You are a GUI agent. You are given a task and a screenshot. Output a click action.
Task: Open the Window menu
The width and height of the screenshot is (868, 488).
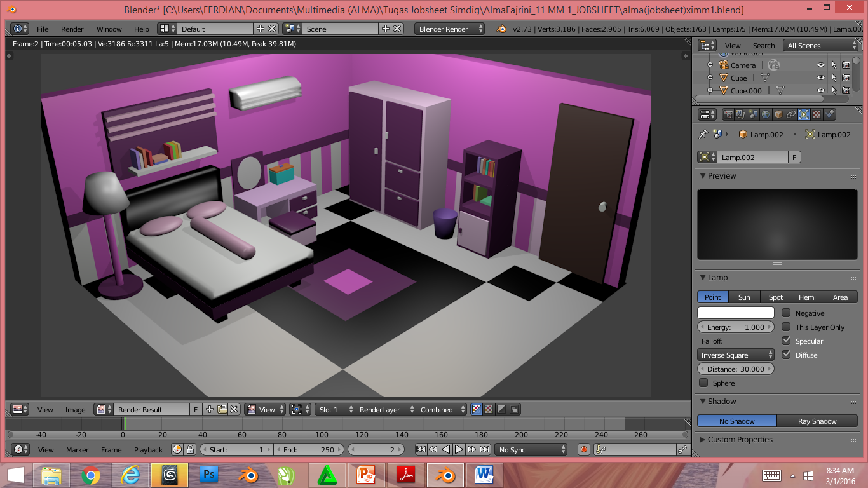(109, 29)
